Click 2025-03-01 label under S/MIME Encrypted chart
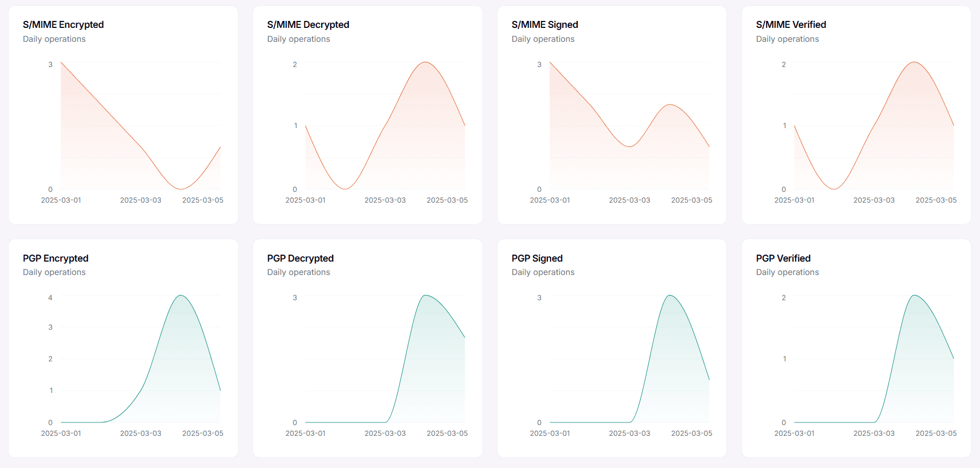This screenshot has height=468, width=980. tap(61, 200)
